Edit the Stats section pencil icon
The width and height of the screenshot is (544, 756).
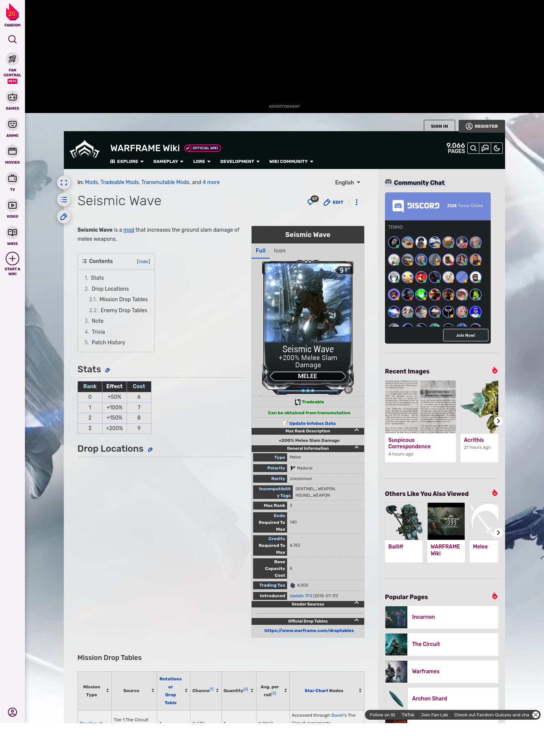coord(108,370)
